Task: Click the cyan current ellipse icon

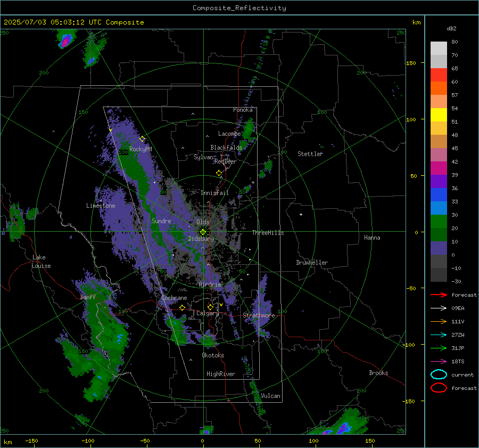Action: coord(439,374)
